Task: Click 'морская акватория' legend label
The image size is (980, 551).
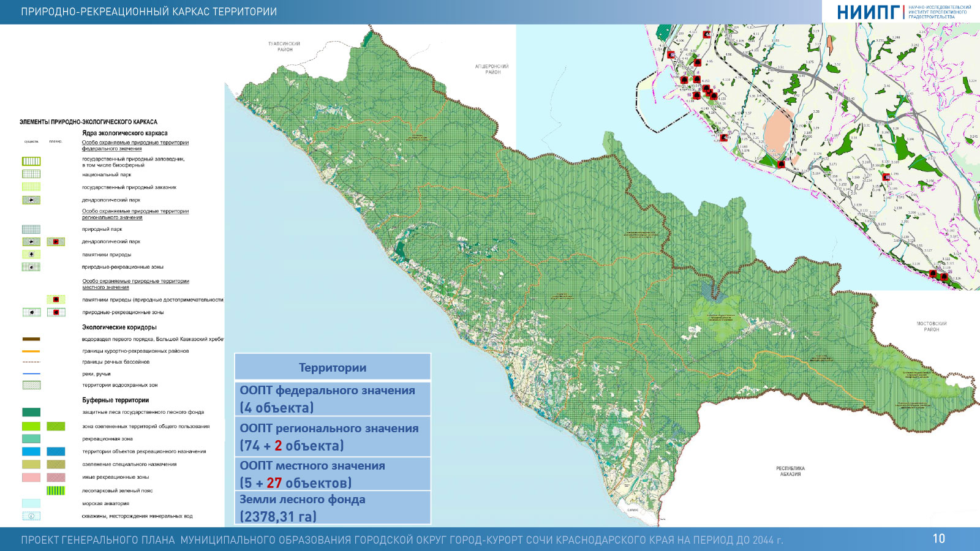Action: (x=106, y=504)
